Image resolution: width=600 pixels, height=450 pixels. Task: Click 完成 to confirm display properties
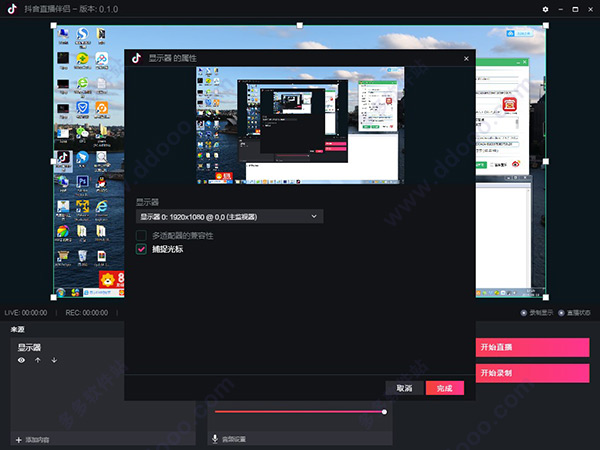point(445,388)
